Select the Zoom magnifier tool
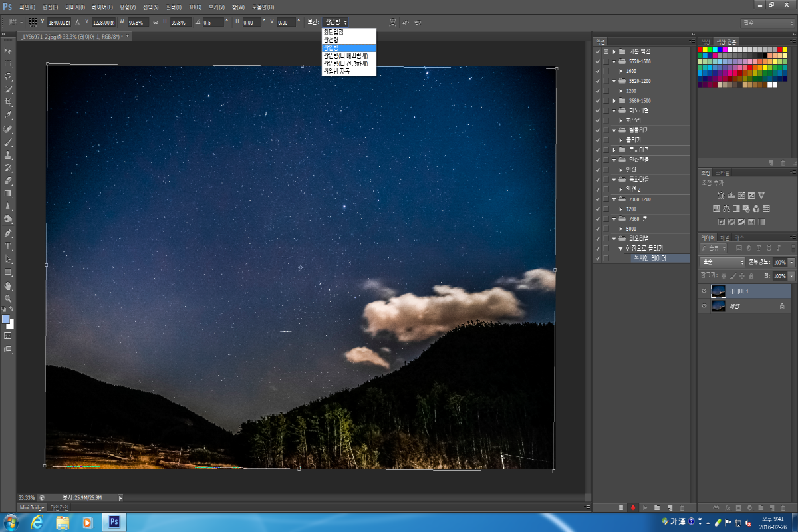Image resolution: width=798 pixels, height=532 pixels. click(8, 299)
